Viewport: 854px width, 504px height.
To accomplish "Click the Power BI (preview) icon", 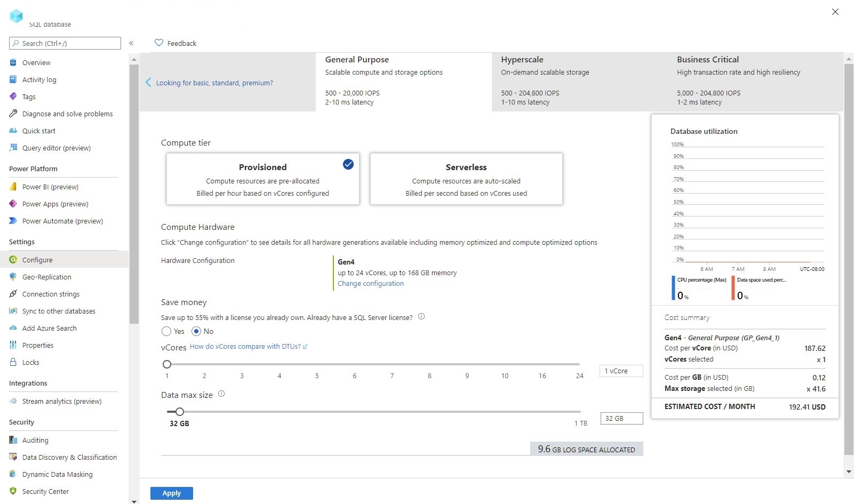I will [13, 187].
